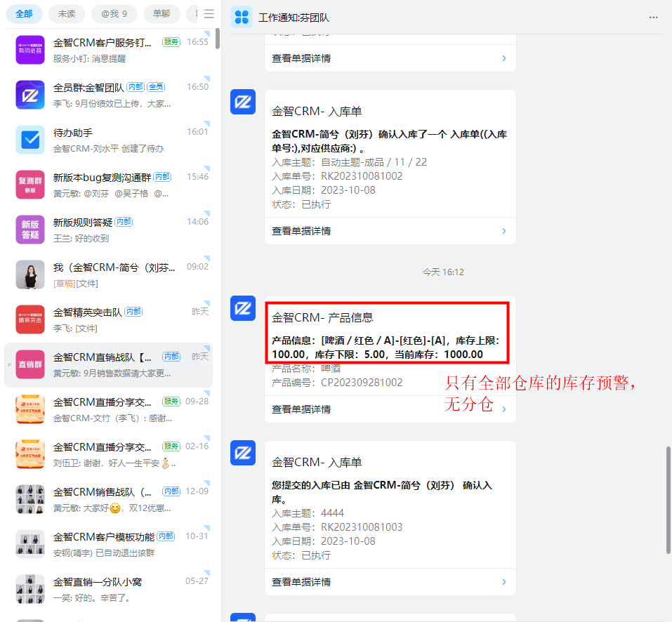672x622 pixels.
Task: Click 入库单号 RK202310081003 text
Action: (x=337, y=527)
